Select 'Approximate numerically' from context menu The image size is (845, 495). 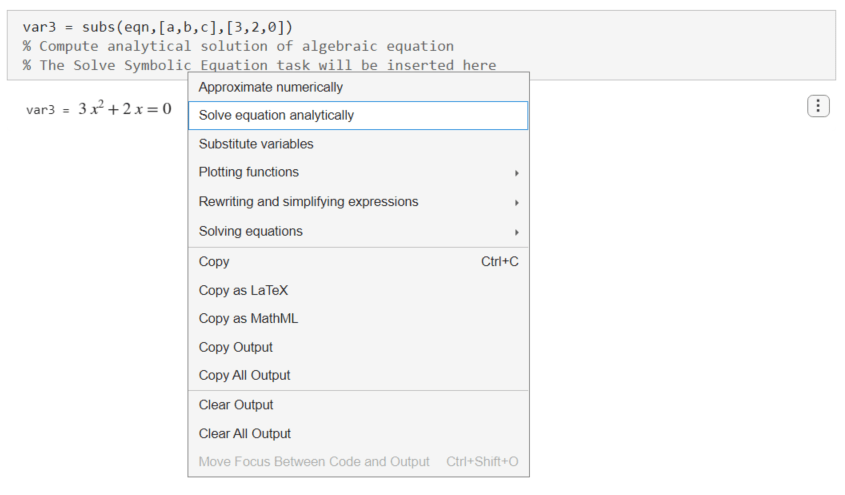270,87
